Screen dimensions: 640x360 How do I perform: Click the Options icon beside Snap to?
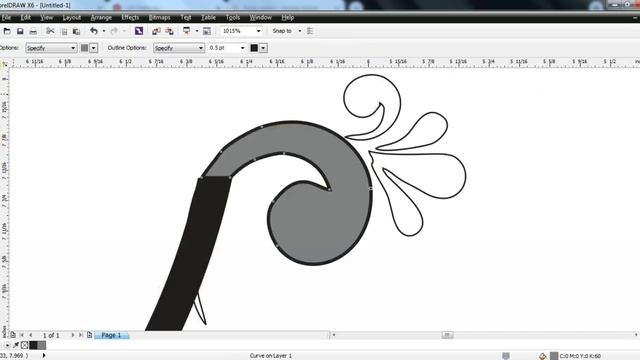pos(310,31)
